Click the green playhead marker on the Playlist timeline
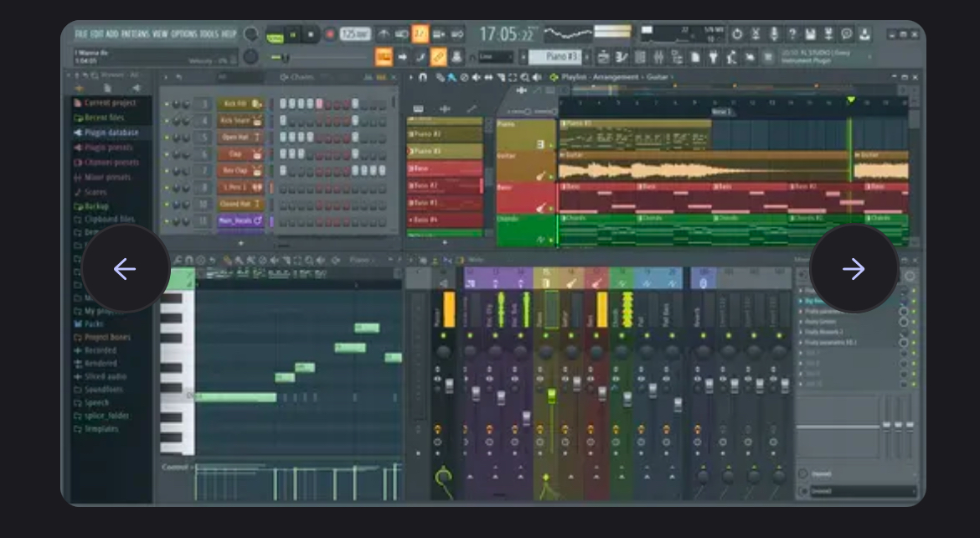Screen dimensions: 980x538 coord(850,100)
